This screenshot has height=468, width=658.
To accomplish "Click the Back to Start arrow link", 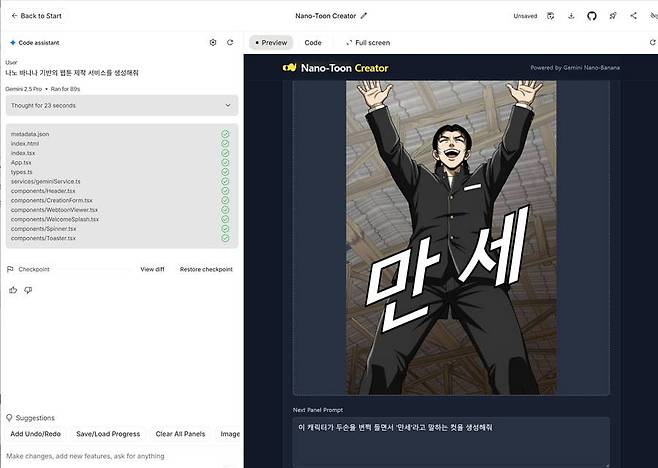I will 37,16.
